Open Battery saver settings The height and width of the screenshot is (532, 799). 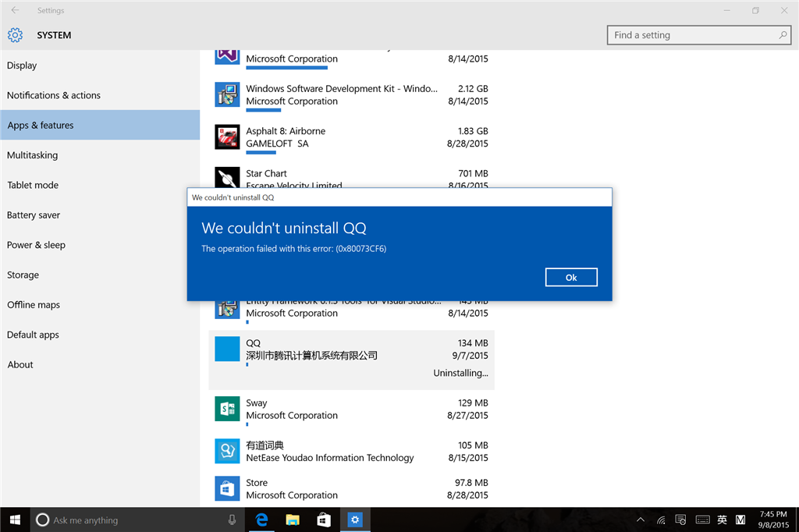coord(33,215)
